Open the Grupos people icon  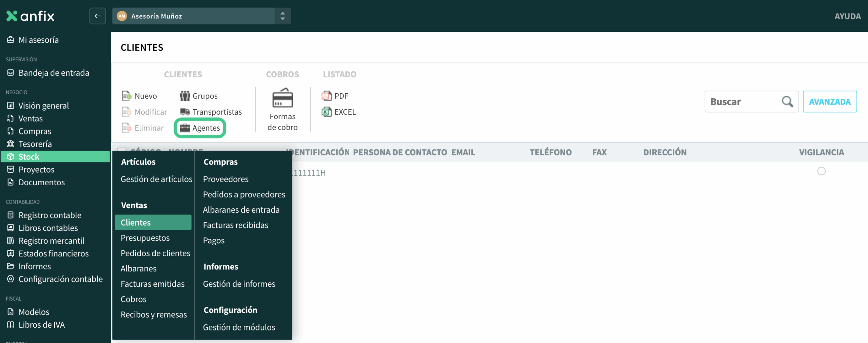pyautogui.click(x=185, y=96)
